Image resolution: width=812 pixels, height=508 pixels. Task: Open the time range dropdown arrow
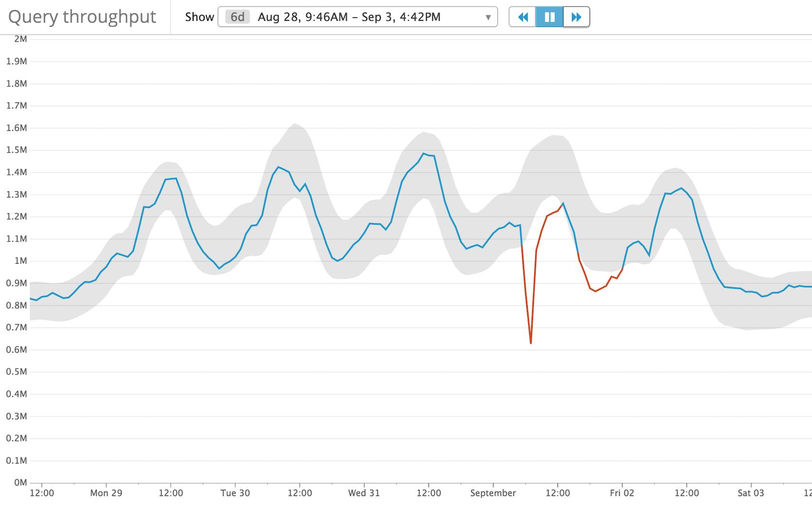click(488, 17)
